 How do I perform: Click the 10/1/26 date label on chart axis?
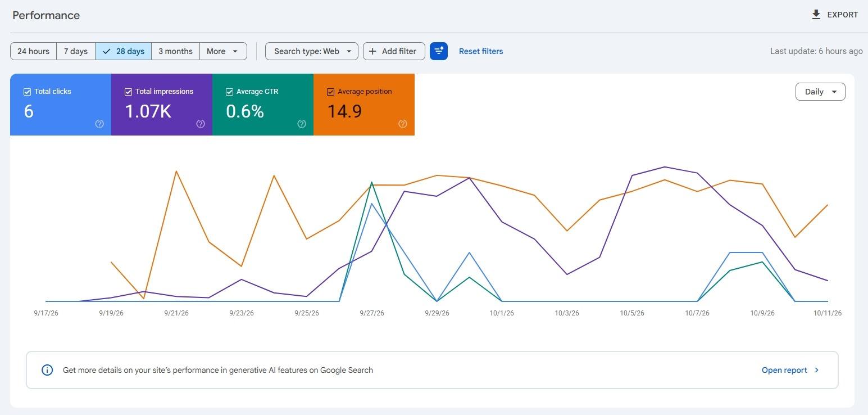click(x=502, y=313)
